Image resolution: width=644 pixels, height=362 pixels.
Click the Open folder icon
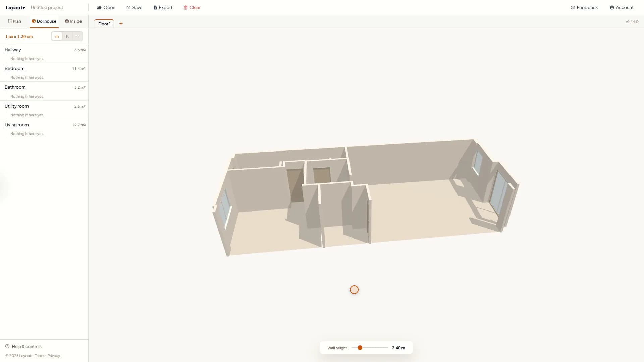coord(99,7)
